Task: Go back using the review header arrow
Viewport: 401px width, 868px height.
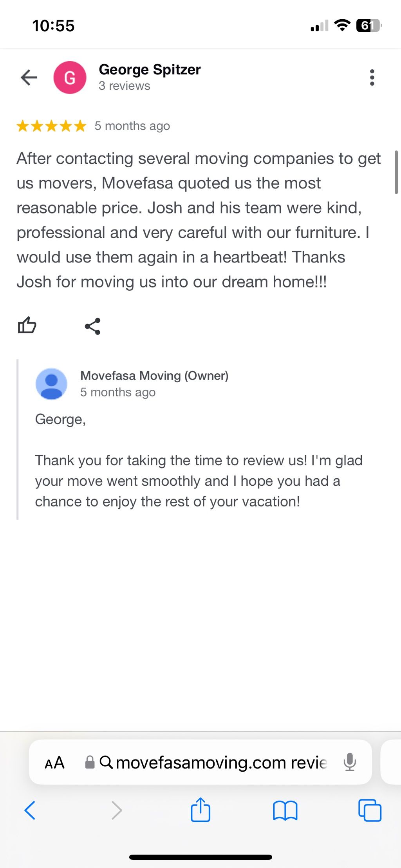Action: click(x=29, y=78)
